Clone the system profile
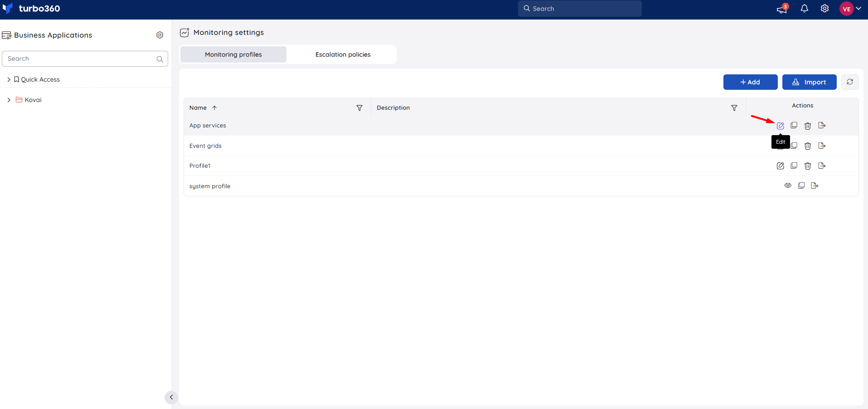Viewport: 868px width, 409px height. [801, 185]
